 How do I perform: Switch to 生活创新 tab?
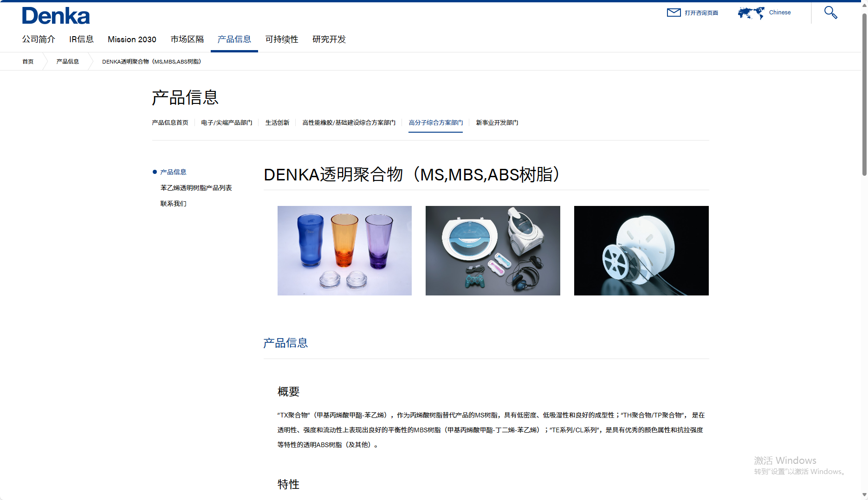coord(277,123)
